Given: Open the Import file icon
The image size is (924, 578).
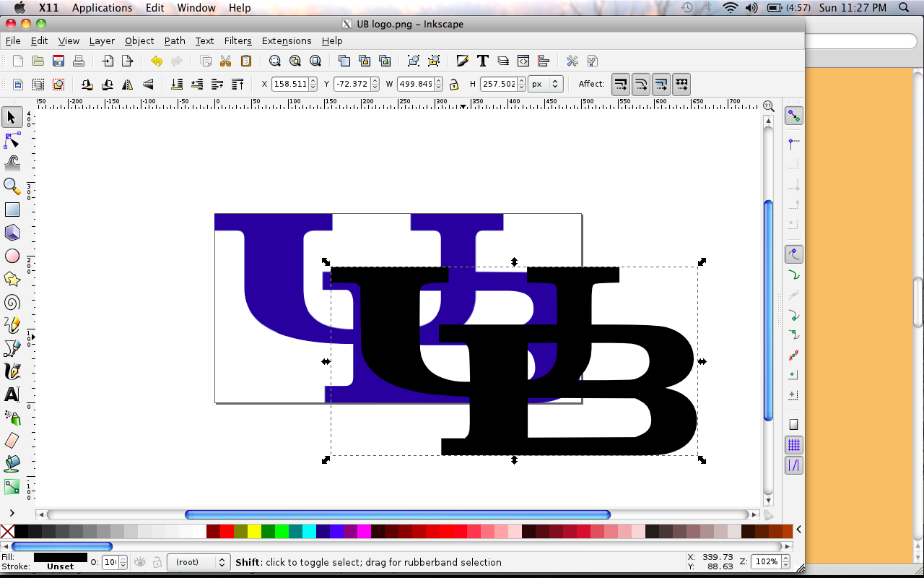Looking at the screenshot, I should tap(108, 61).
